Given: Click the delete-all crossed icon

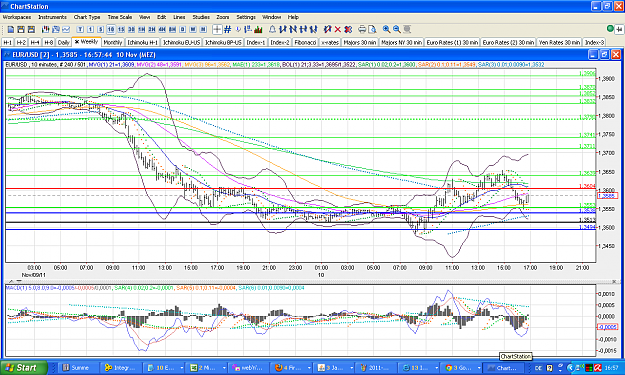Looking at the screenshot, I should click(348, 29).
